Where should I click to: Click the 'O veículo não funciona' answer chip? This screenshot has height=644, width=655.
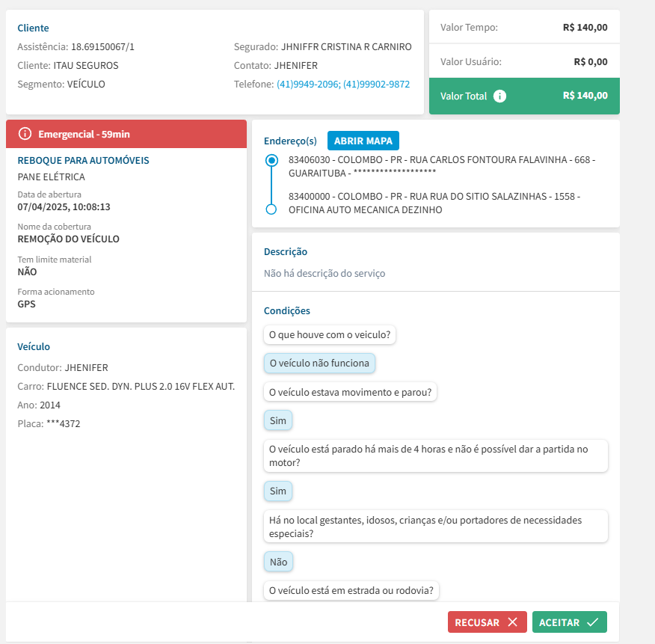(319, 364)
